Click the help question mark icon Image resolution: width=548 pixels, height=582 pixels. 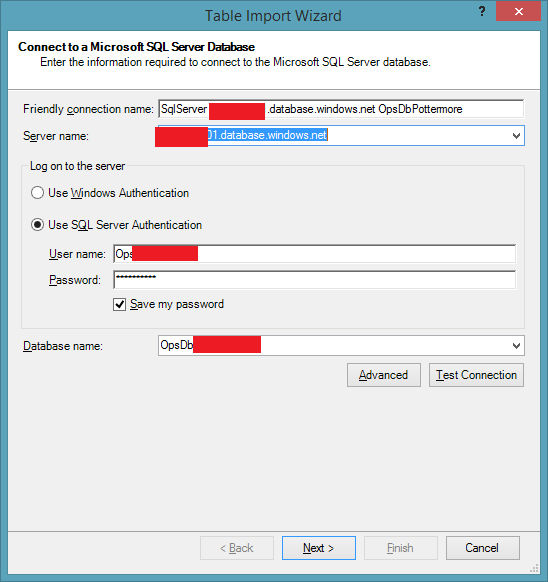tap(482, 12)
